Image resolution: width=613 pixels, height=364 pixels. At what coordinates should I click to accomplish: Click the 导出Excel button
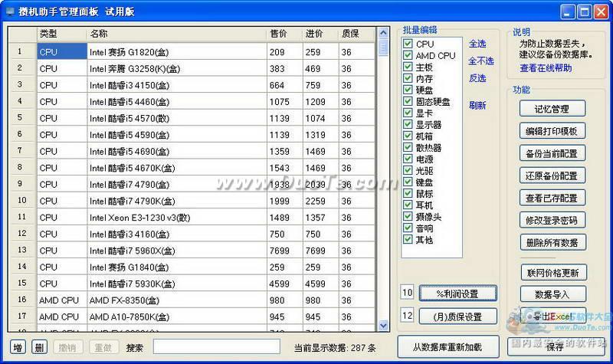pyautogui.click(x=552, y=316)
